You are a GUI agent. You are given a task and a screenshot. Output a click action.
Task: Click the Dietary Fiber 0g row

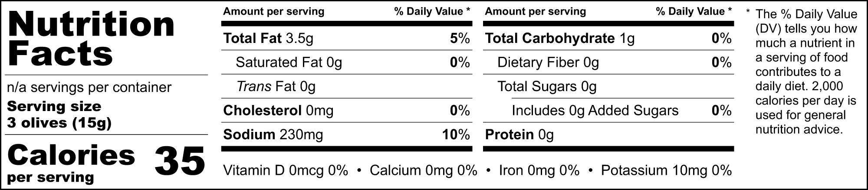pyautogui.click(x=608, y=62)
